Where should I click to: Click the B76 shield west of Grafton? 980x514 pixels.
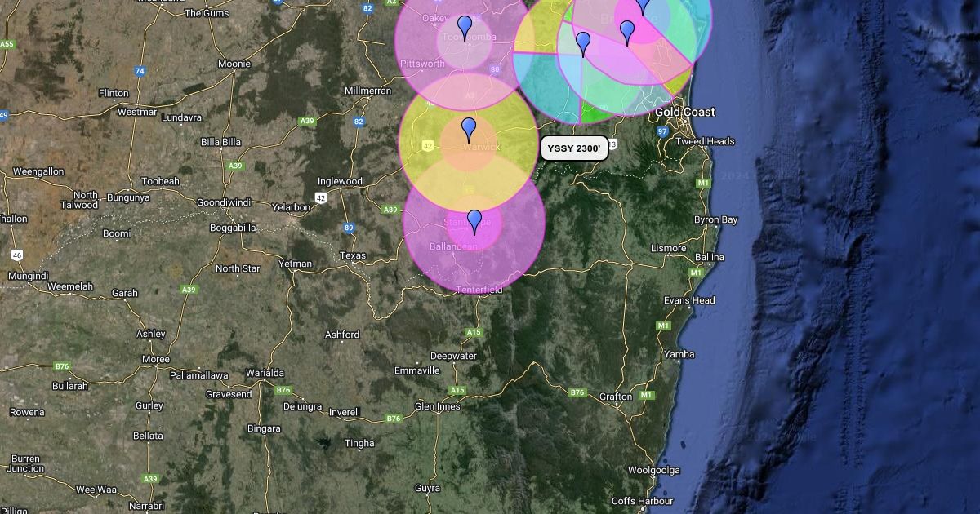pos(578,392)
